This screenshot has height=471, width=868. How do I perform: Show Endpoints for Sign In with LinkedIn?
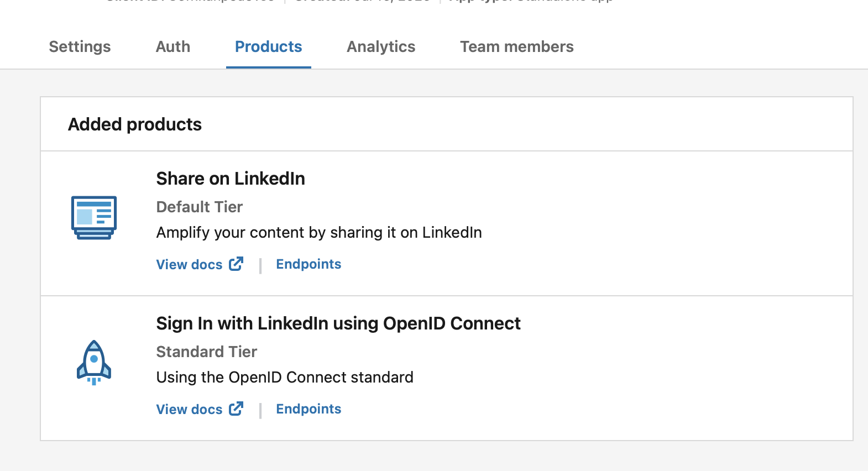(x=308, y=409)
